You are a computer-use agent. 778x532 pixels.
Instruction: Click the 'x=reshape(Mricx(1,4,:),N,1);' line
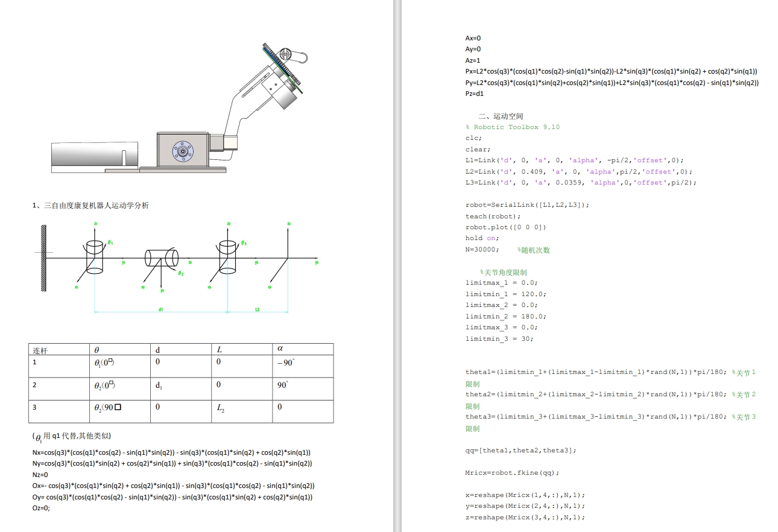pos(525,495)
